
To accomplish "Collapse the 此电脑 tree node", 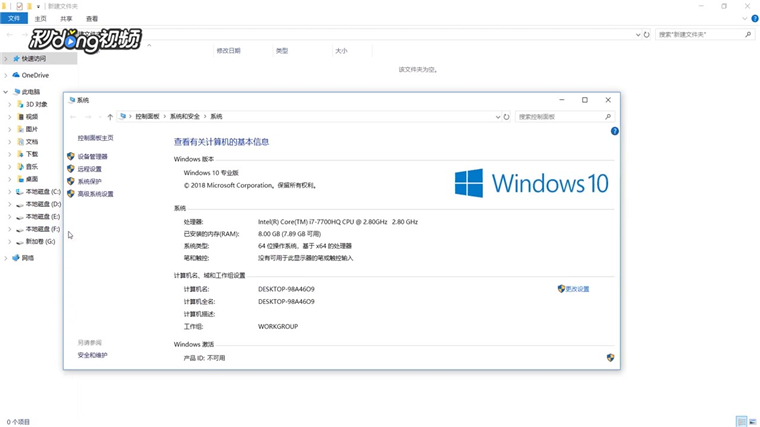I will (5, 92).
